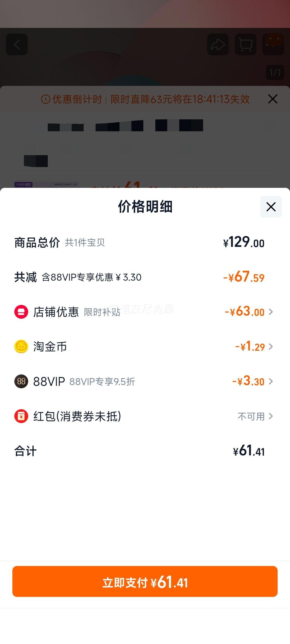Tap the red 店铺优惠 store icon
This screenshot has height=644, width=290.
[x=21, y=312]
